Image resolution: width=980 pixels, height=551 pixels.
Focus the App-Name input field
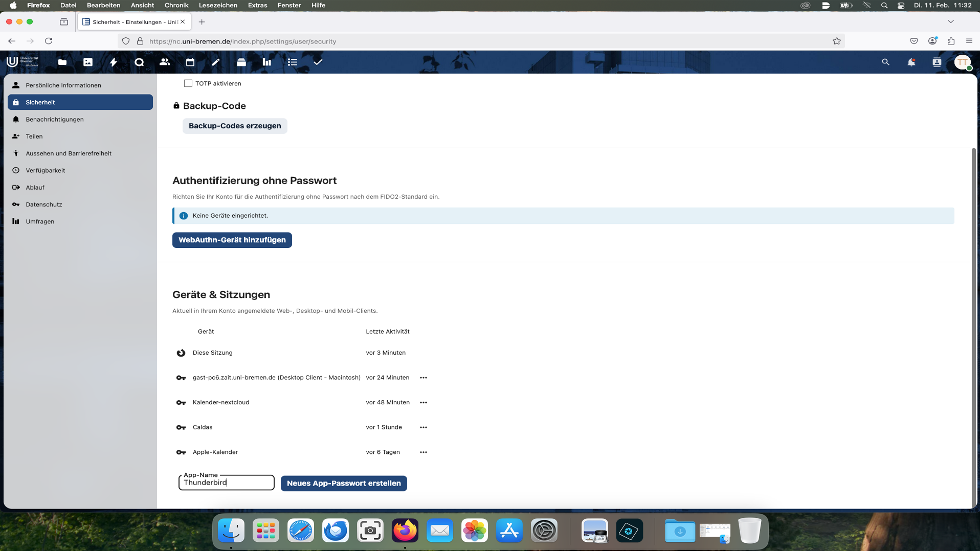click(226, 483)
